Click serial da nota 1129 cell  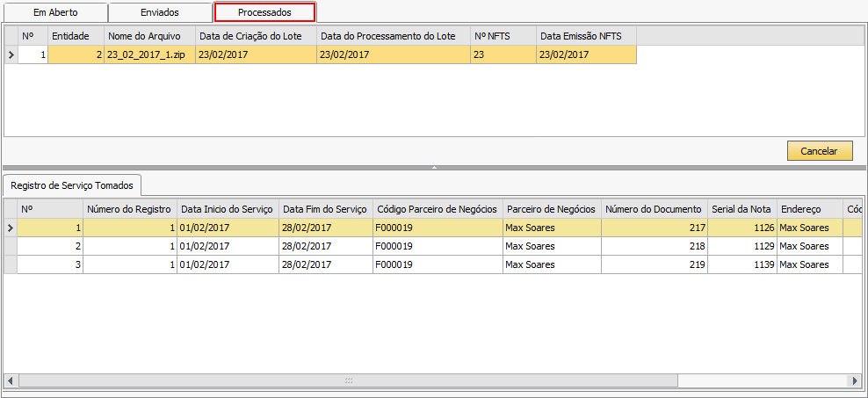coord(742,246)
